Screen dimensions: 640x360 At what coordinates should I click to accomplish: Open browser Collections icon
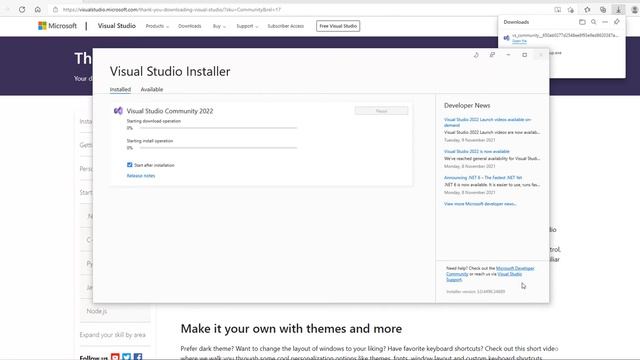tap(603, 10)
